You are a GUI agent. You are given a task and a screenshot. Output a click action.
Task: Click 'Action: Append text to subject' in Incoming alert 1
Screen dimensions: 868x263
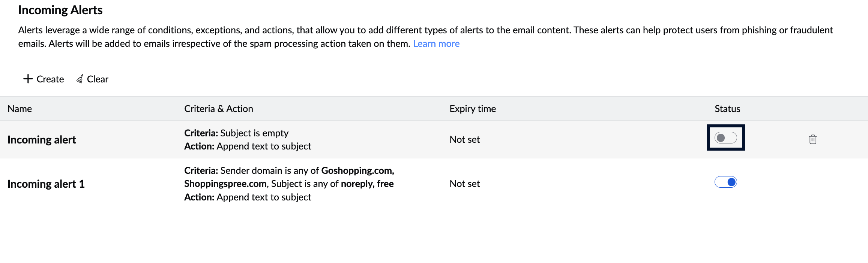point(248,197)
